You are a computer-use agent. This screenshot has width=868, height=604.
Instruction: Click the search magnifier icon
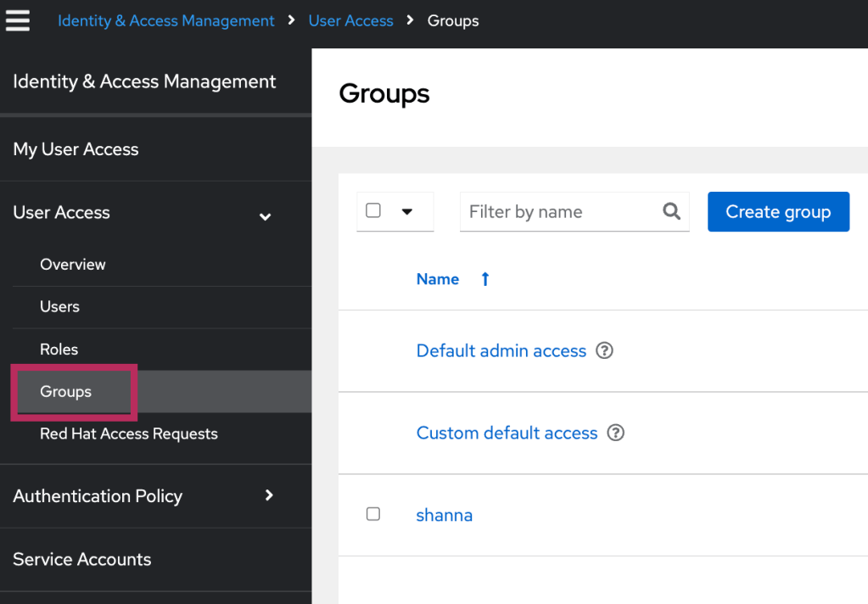[x=671, y=211]
